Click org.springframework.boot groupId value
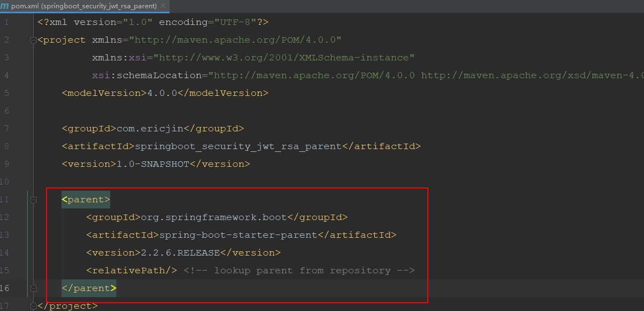The width and height of the screenshot is (644, 311). (x=214, y=217)
